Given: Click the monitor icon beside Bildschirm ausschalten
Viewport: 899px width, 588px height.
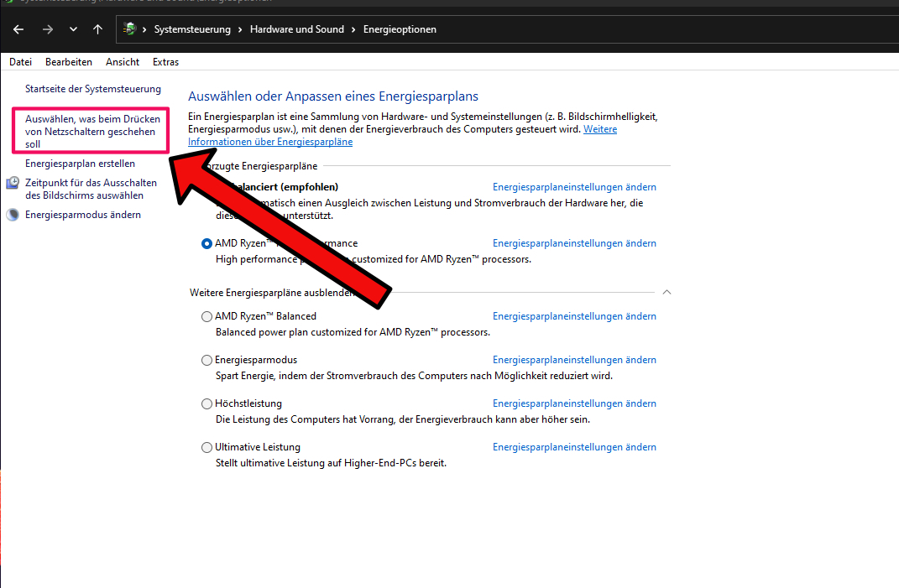Looking at the screenshot, I should click(x=13, y=184).
